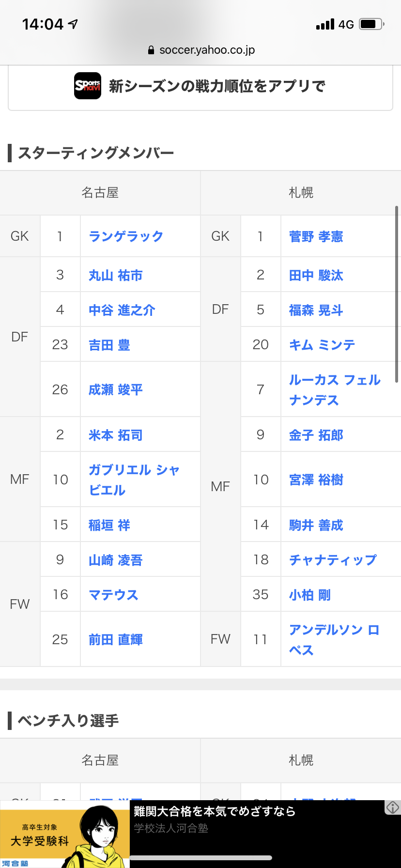
Task: Click the page scrollbar on right edge
Action: click(x=397, y=294)
